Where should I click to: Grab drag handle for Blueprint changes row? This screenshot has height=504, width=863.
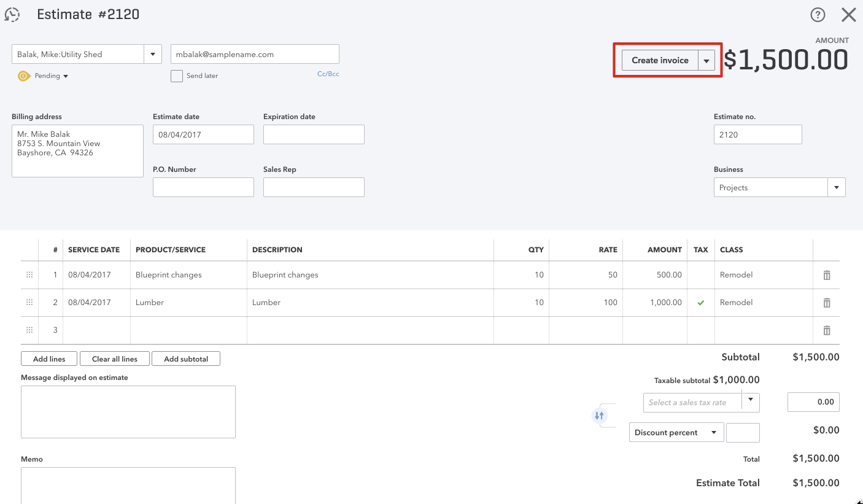[29, 275]
